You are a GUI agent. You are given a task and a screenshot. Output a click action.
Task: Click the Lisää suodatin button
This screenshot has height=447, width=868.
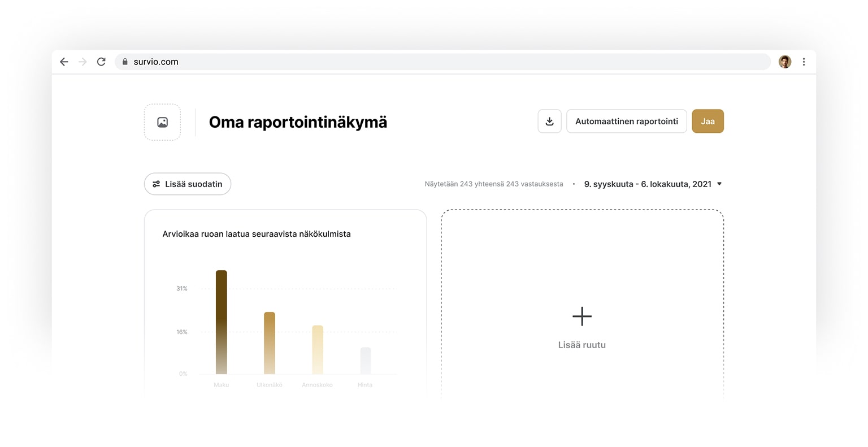(187, 184)
